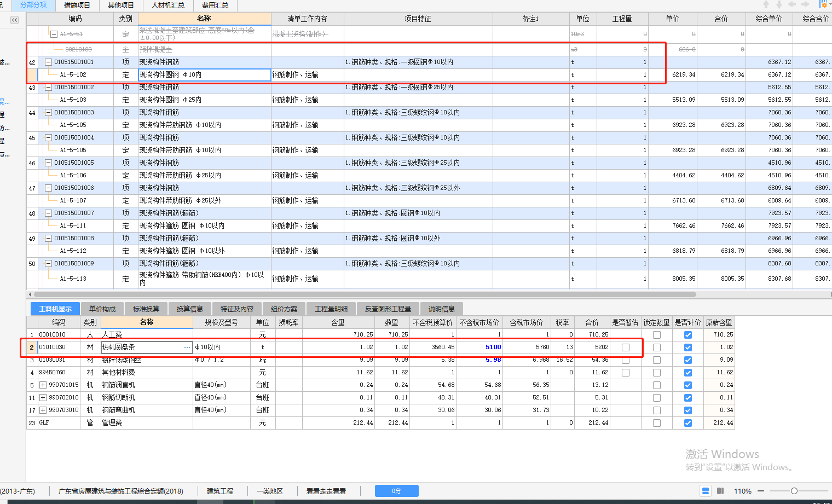Click 建筑工程 in status bar
This screenshot has width=832, height=504.
point(220,491)
